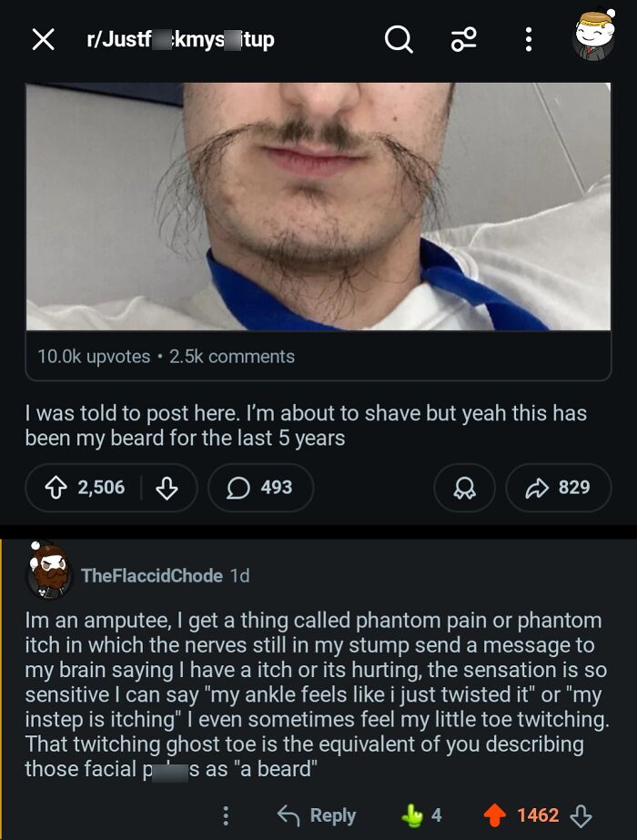Viewport: 637px width, 840px height.
Task: Open the search magnifier icon
Action: (399, 40)
